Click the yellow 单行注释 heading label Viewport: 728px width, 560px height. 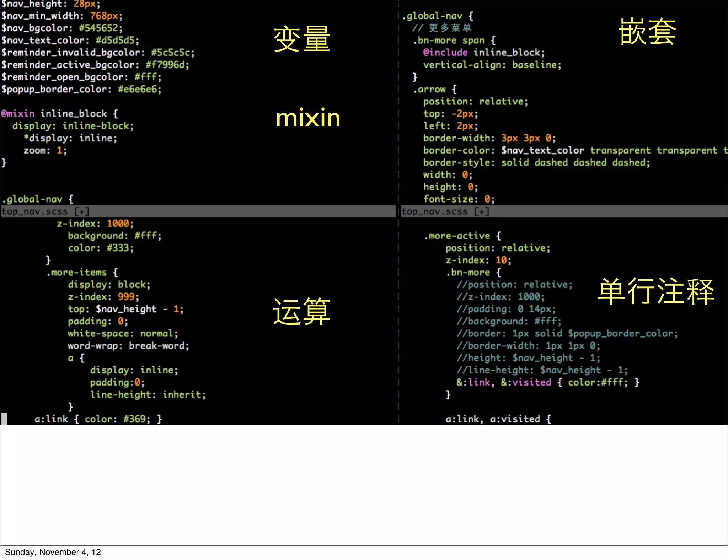click(x=656, y=292)
